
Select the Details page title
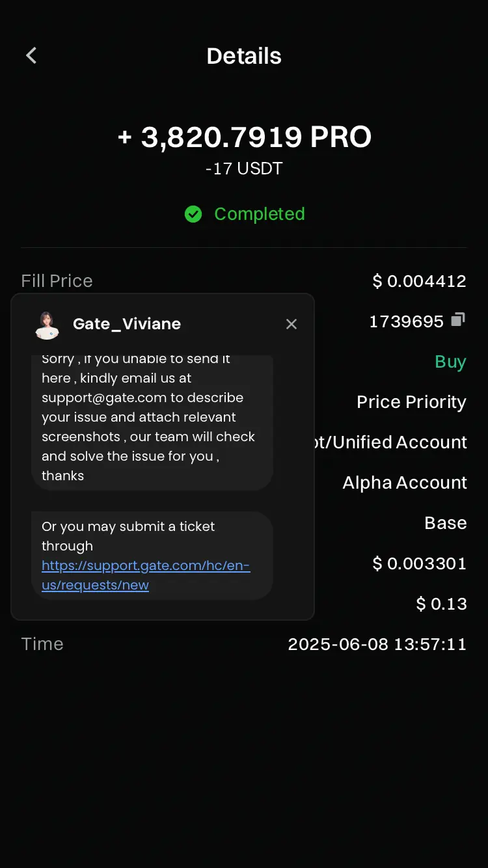[244, 57]
